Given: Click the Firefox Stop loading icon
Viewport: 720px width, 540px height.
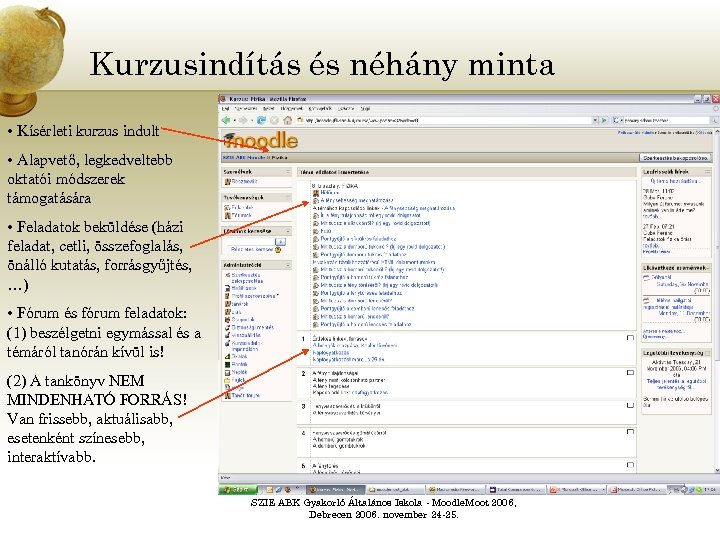Looking at the screenshot, I should click(x=274, y=120).
